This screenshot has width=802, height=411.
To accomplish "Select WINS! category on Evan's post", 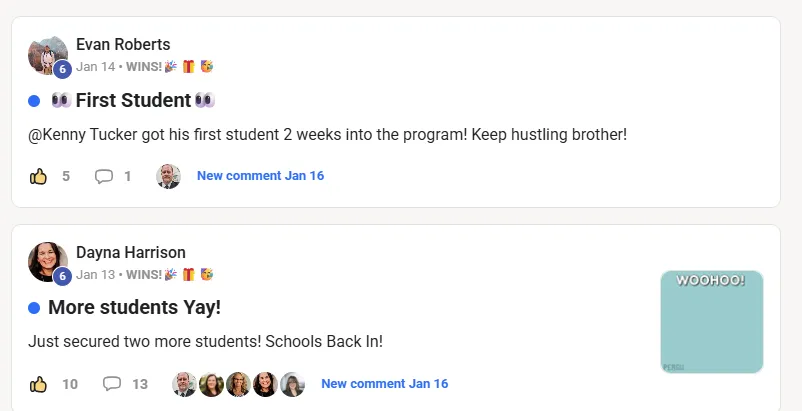I will click(144, 67).
